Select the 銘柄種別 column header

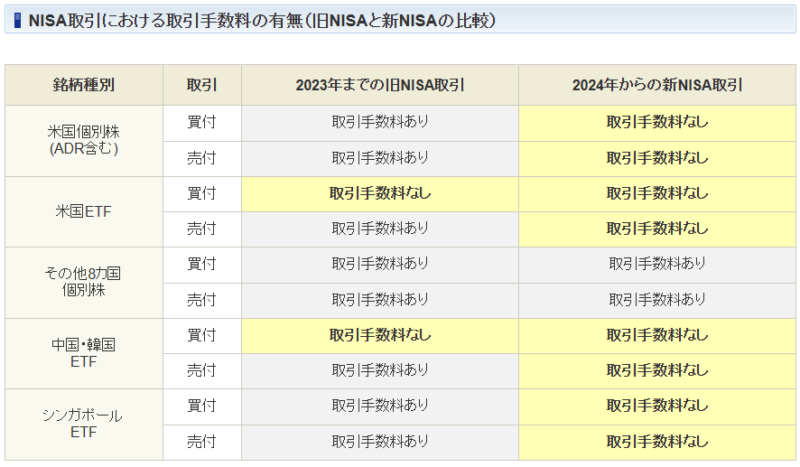pos(84,85)
